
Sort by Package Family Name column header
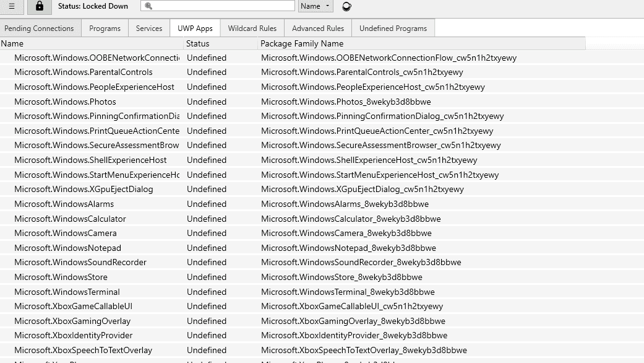(421, 43)
